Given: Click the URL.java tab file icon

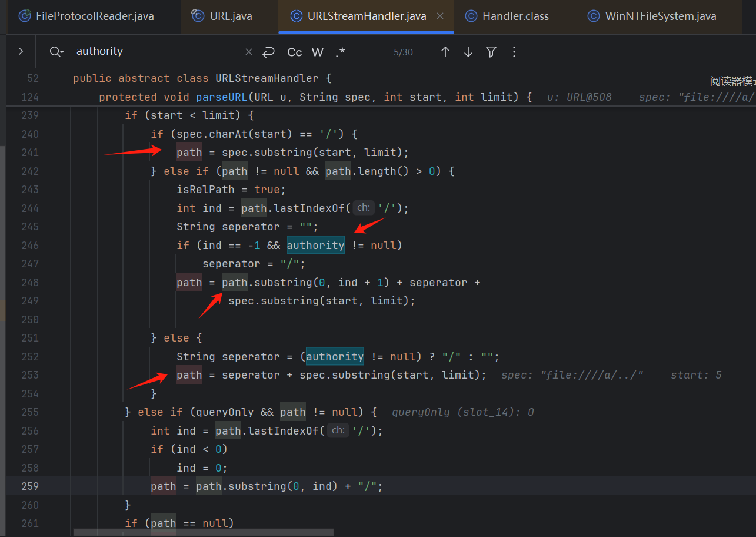Looking at the screenshot, I should click(x=198, y=16).
